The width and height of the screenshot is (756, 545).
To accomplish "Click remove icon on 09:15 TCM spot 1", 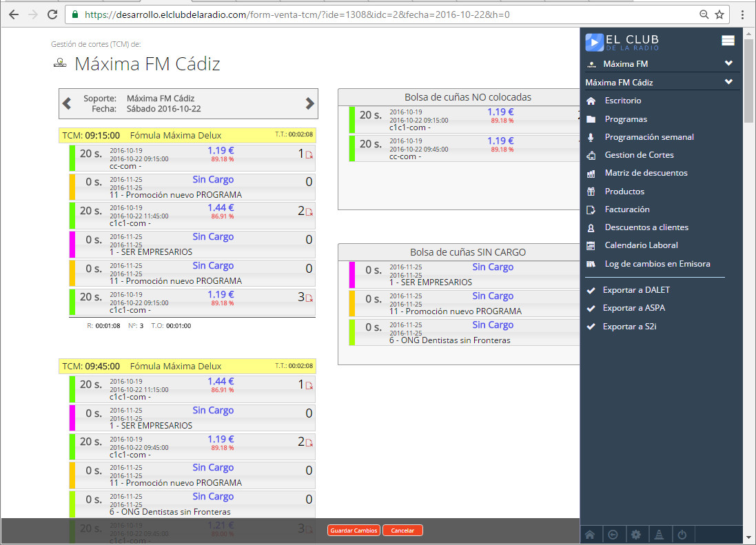I will coord(309,155).
